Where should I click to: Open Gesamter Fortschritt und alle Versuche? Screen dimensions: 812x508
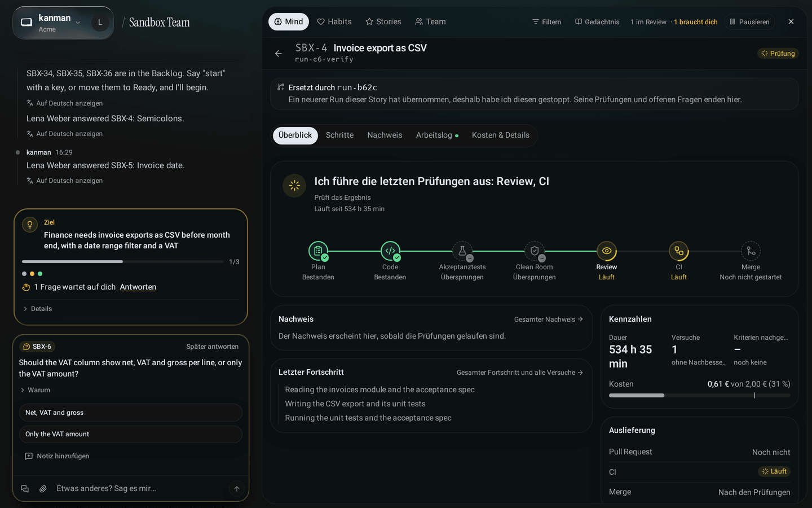click(520, 373)
